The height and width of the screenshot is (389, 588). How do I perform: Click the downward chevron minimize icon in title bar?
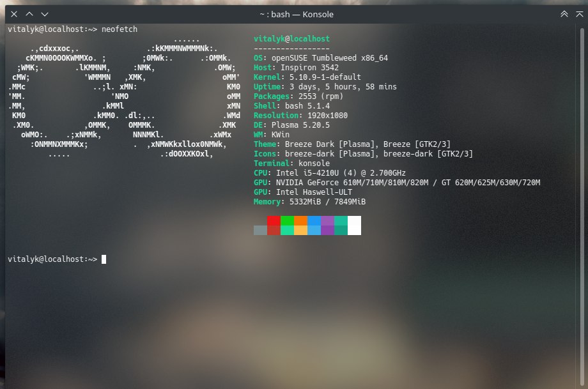pyautogui.click(x=45, y=14)
